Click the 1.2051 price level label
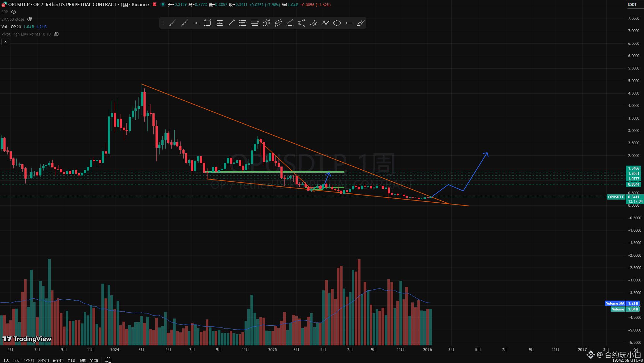 click(633, 174)
